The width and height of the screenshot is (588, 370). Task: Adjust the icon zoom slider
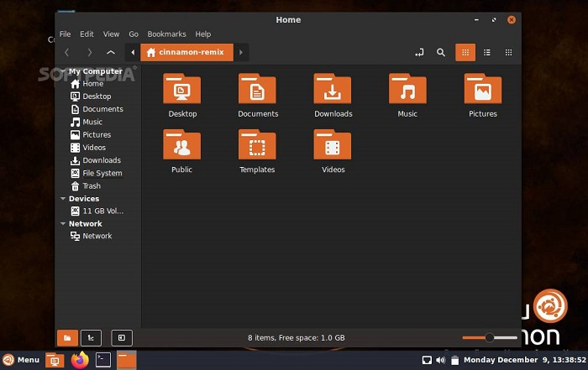tap(490, 337)
